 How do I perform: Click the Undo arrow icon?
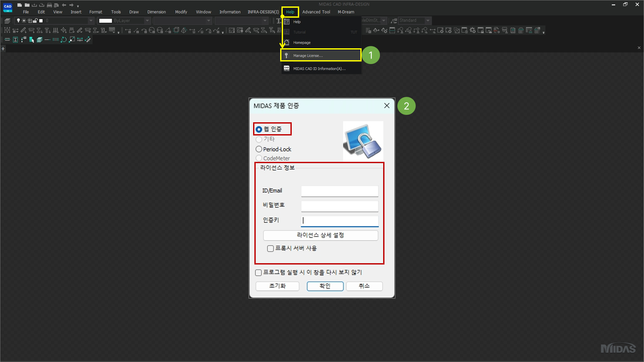point(64,5)
